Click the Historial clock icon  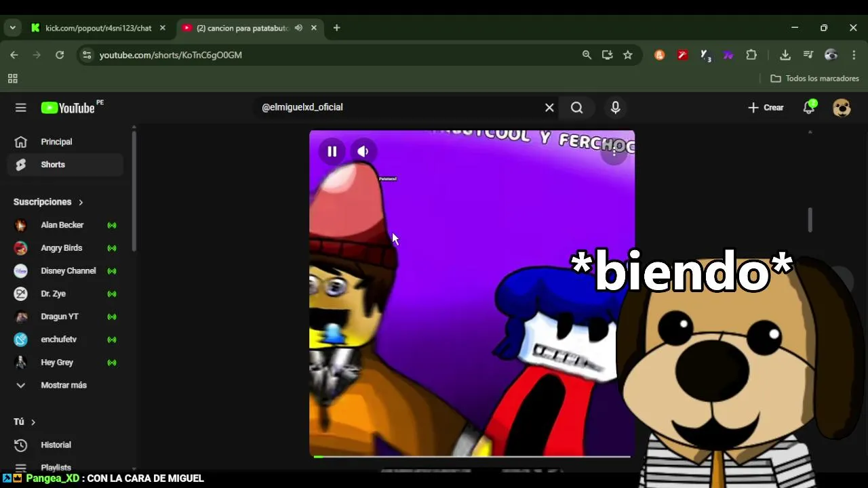click(21, 445)
